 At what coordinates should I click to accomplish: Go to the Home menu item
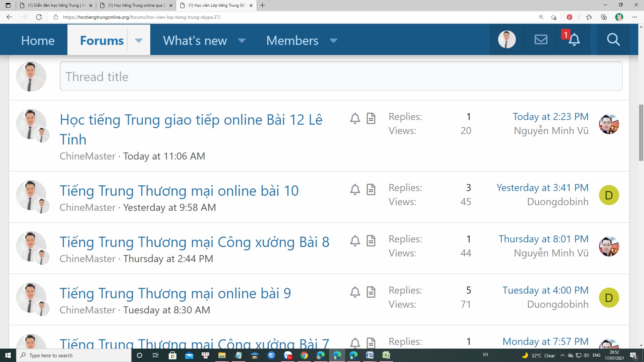pyautogui.click(x=38, y=41)
